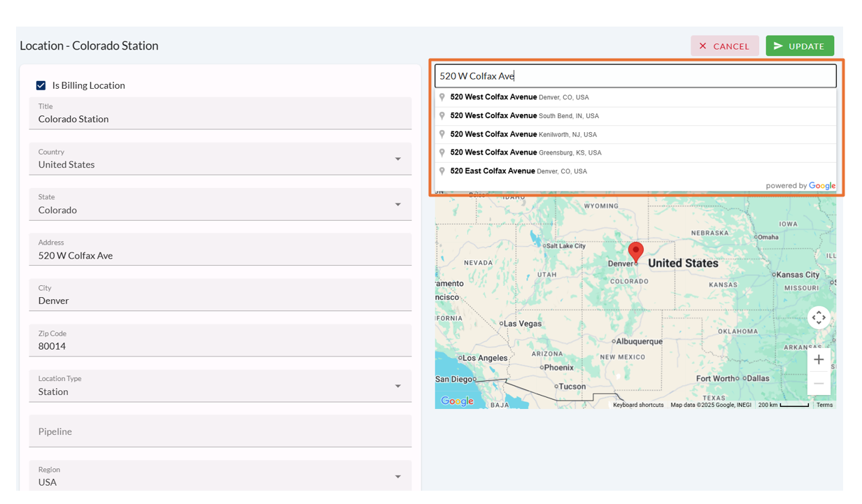Click into the Zip Code field
The width and height of the screenshot is (862, 504).
click(220, 346)
